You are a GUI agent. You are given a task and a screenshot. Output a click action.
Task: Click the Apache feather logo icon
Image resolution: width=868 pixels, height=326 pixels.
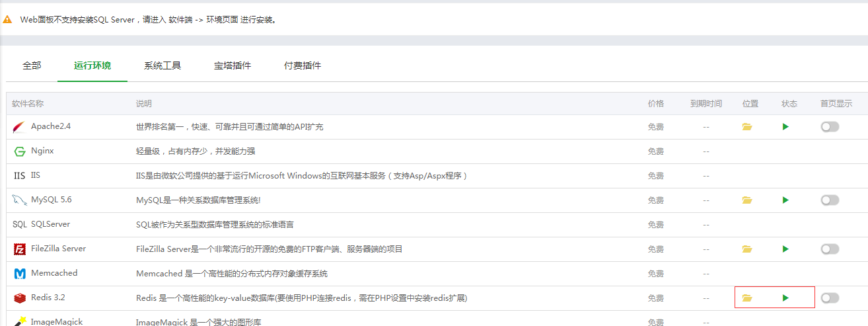pos(20,127)
